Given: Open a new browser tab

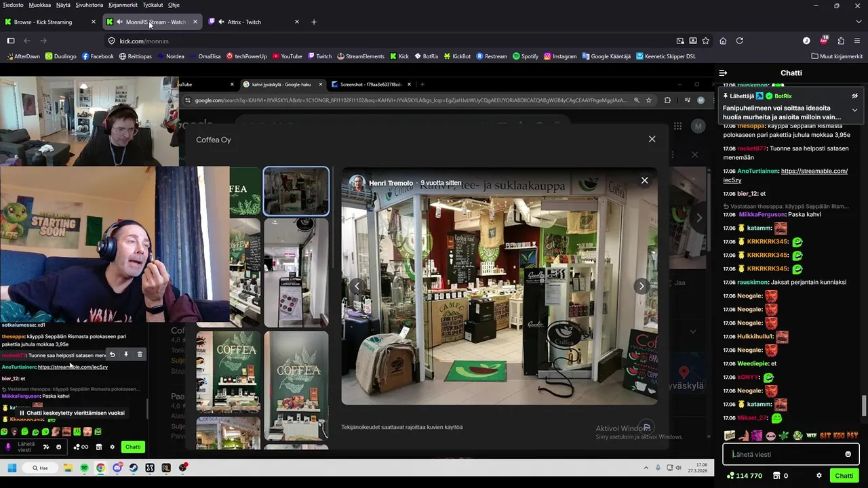Looking at the screenshot, I should pos(313,22).
